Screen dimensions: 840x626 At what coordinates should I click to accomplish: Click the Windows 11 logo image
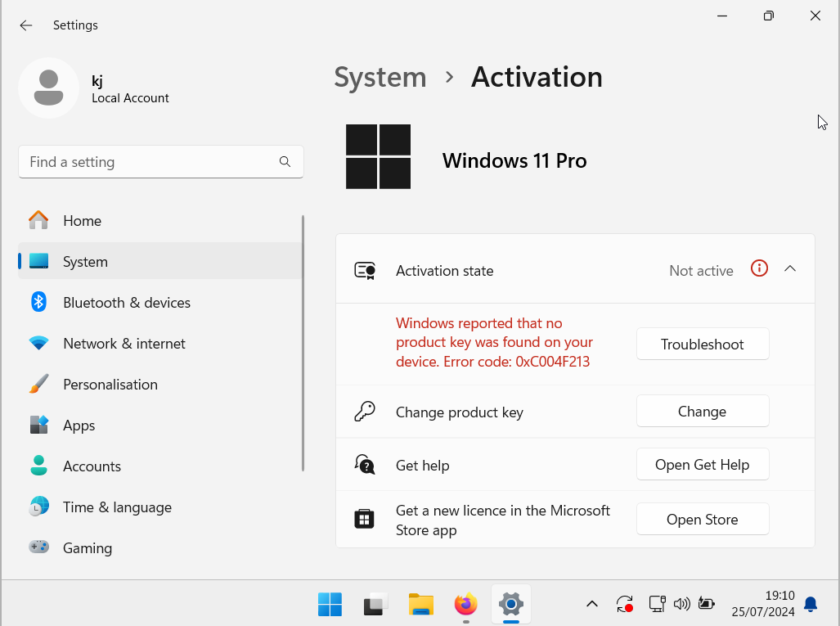[x=378, y=156]
